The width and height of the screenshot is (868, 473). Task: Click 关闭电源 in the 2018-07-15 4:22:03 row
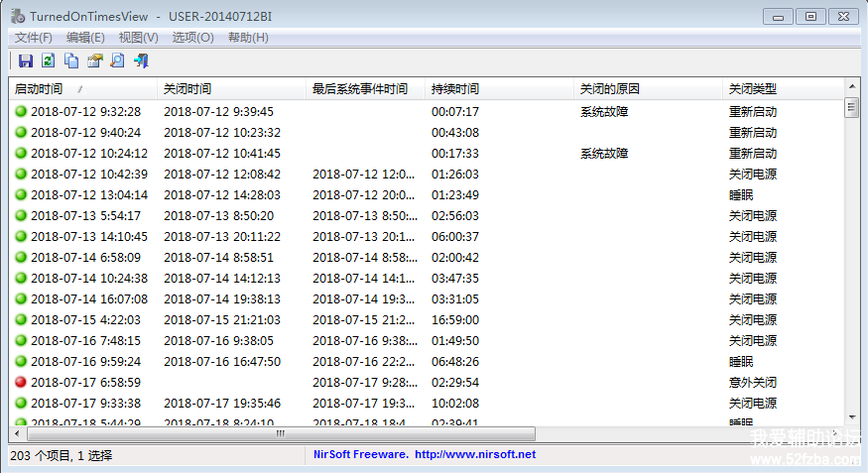(753, 319)
